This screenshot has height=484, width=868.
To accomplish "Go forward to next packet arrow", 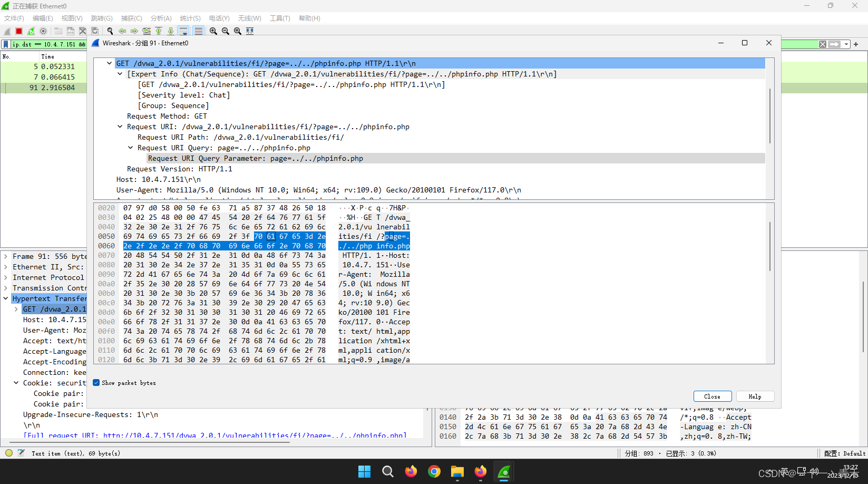I will (x=134, y=31).
